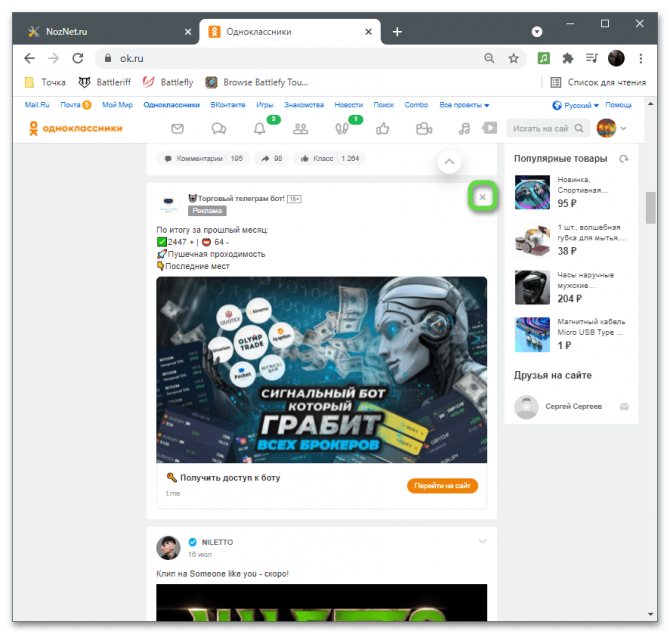Image resolution: width=670 pixels, height=634 pixels.
Task: Click the green music extension icon
Action: [x=544, y=58]
